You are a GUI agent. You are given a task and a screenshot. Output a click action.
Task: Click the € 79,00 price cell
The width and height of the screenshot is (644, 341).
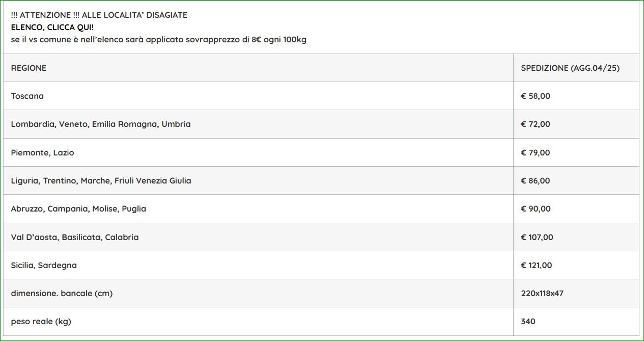click(x=576, y=152)
